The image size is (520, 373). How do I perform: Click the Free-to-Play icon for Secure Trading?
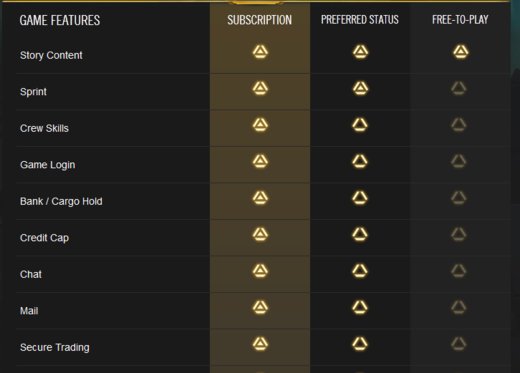(459, 344)
